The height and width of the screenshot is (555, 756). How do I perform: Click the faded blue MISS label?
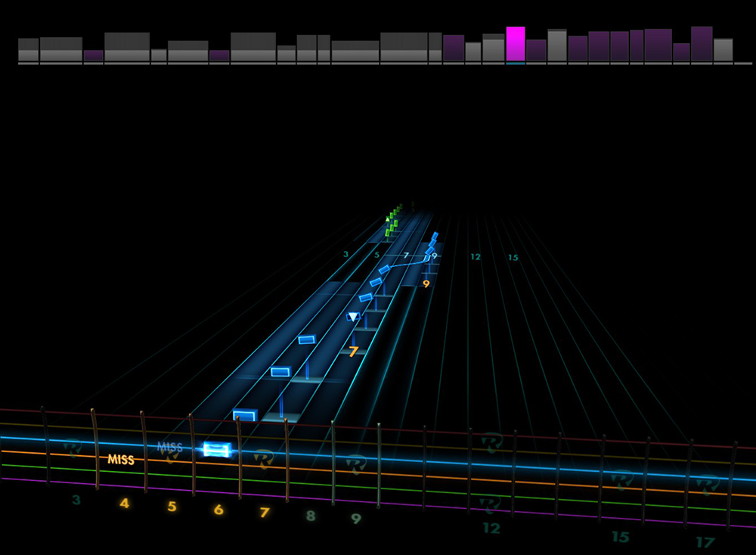169,448
